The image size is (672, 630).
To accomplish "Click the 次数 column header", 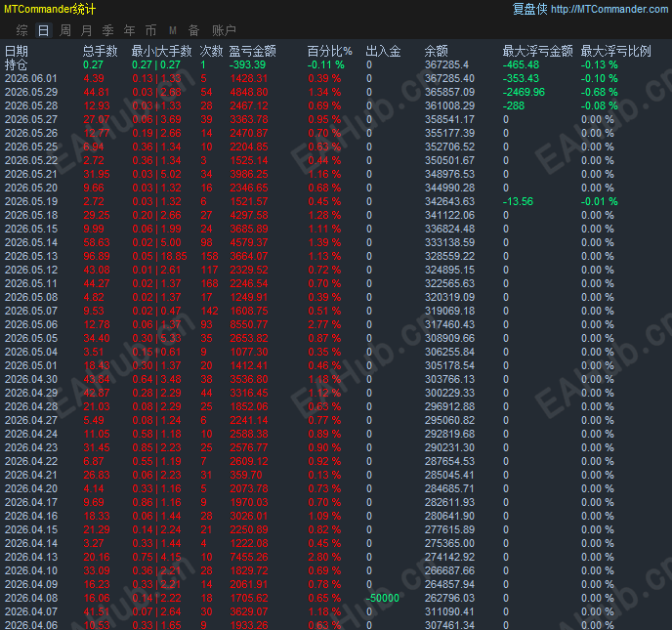I will 211,52.
